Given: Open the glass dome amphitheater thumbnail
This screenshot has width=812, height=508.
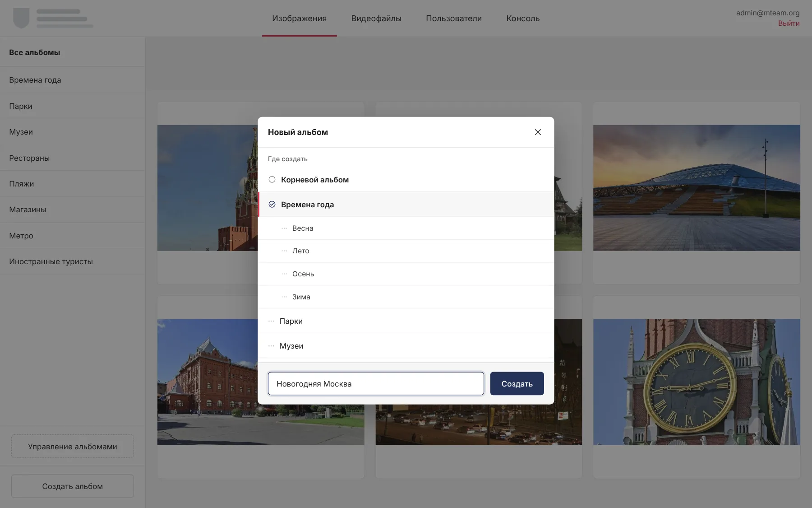Looking at the screenshot, I should [x=697, y=188].
